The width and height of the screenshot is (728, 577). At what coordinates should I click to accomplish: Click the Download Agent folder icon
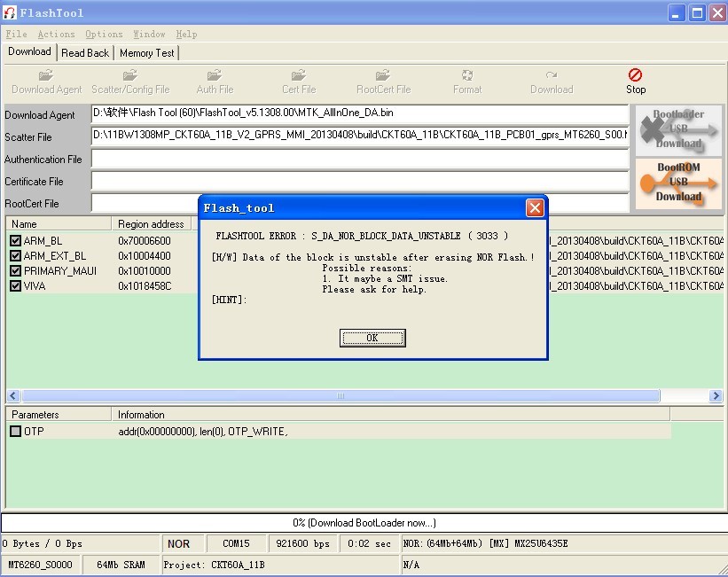[x=46, y=75]
